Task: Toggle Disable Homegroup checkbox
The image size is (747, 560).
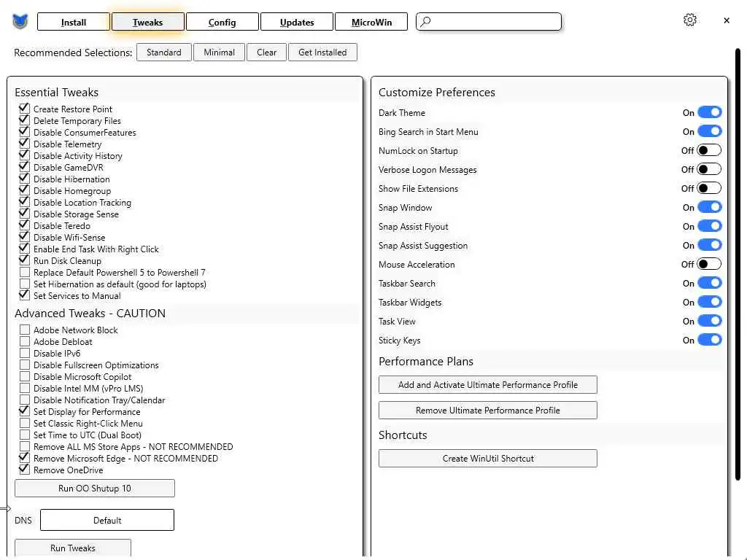Action: click(24, 190)
